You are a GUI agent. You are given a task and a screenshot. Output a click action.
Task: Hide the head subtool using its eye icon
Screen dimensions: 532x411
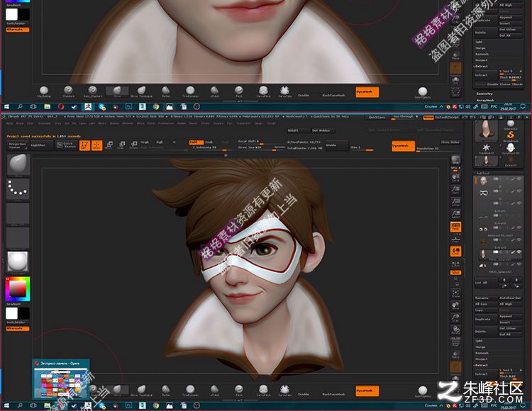(x=519, y=179)
